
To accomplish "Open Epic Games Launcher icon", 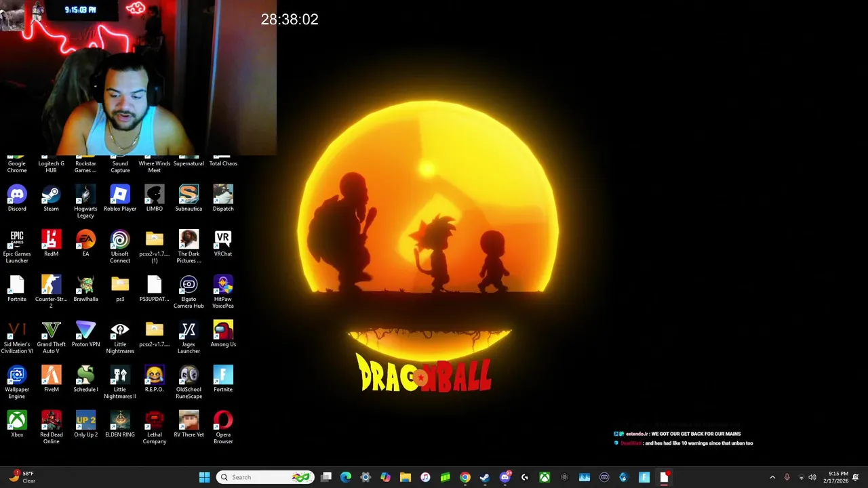I will pyautogui.click(x=17, y=247).
